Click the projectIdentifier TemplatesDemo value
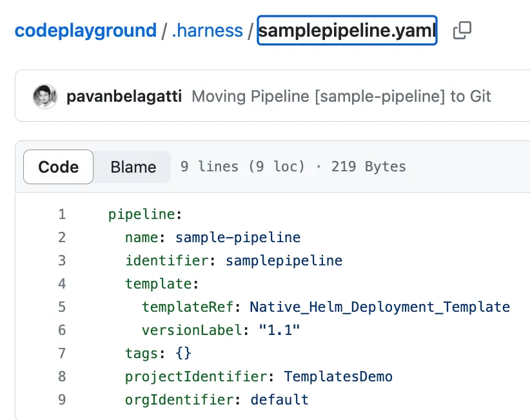Screen dimensions: 530x420 tap(340, 376)
